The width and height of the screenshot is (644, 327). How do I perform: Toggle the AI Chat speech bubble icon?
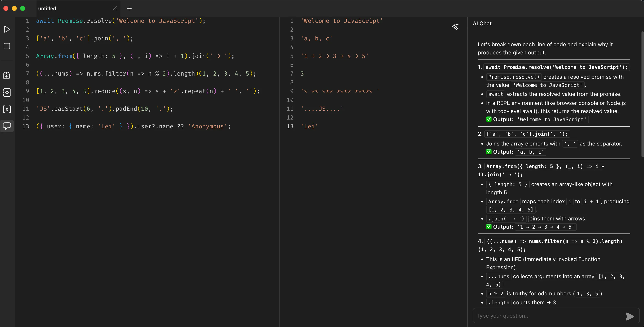coord(7,126)
